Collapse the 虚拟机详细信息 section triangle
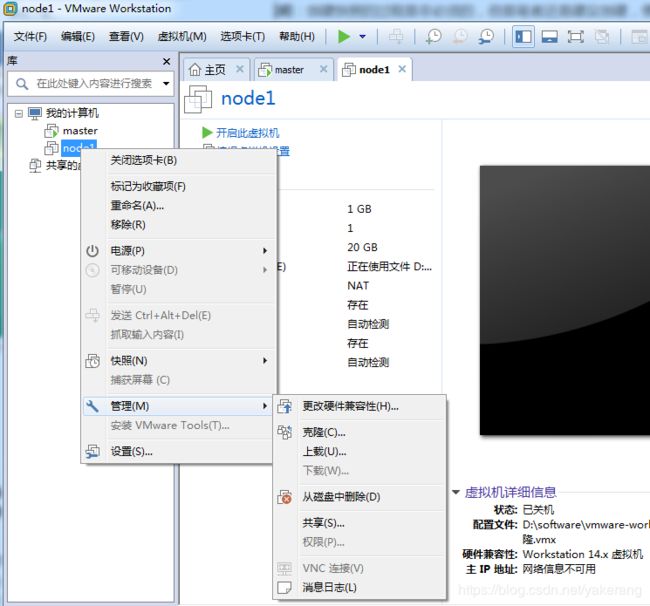650x606 pixels. [456, 492]
